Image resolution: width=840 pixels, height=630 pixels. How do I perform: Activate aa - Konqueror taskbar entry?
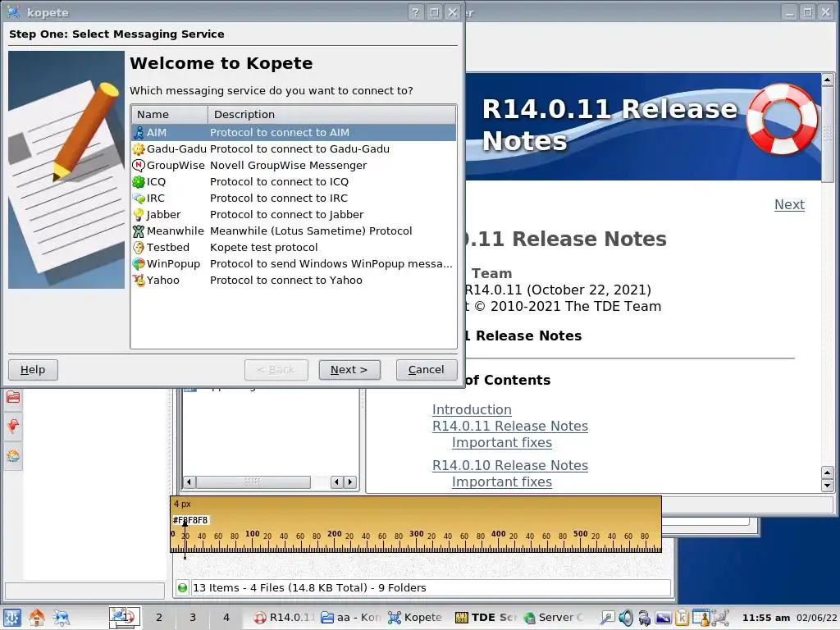point(351,618)
